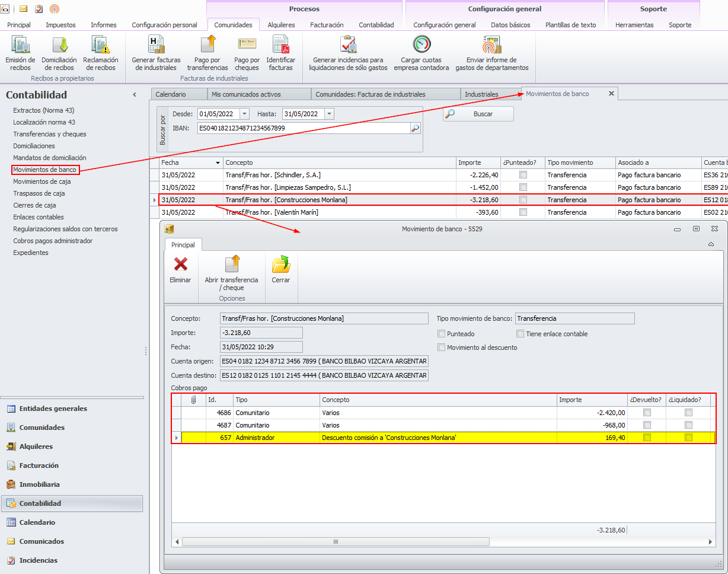Open Identificar facturas tool
The image size is (728, 574).
(x=280, y=45)
